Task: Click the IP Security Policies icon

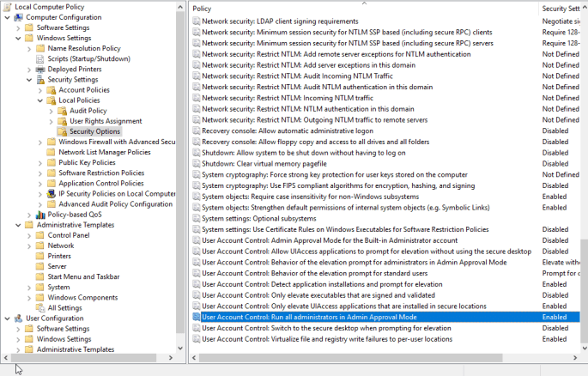Action: click(x=52, y=194)
